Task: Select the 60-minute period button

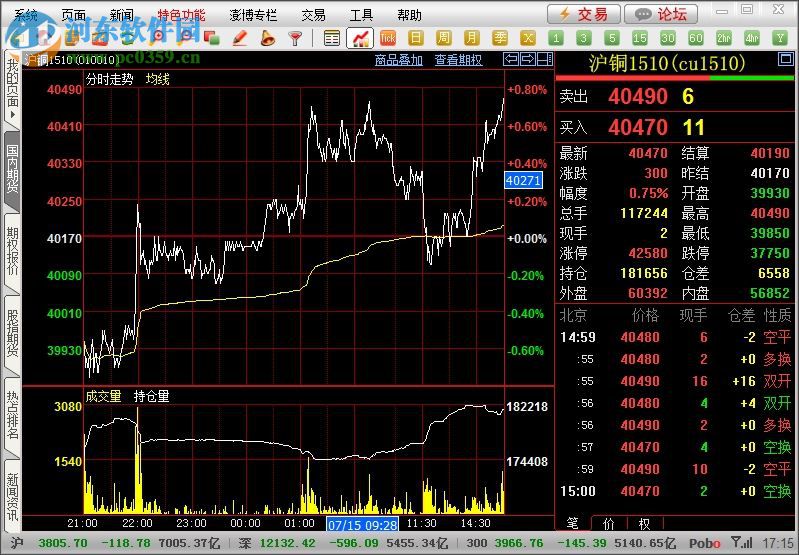Action: point(696,38)
